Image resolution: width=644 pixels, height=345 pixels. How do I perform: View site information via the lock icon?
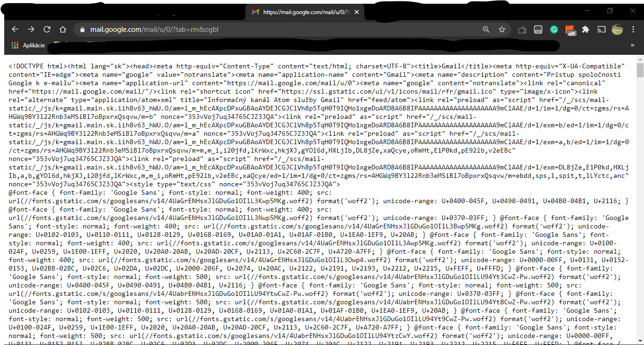[83, 29]
